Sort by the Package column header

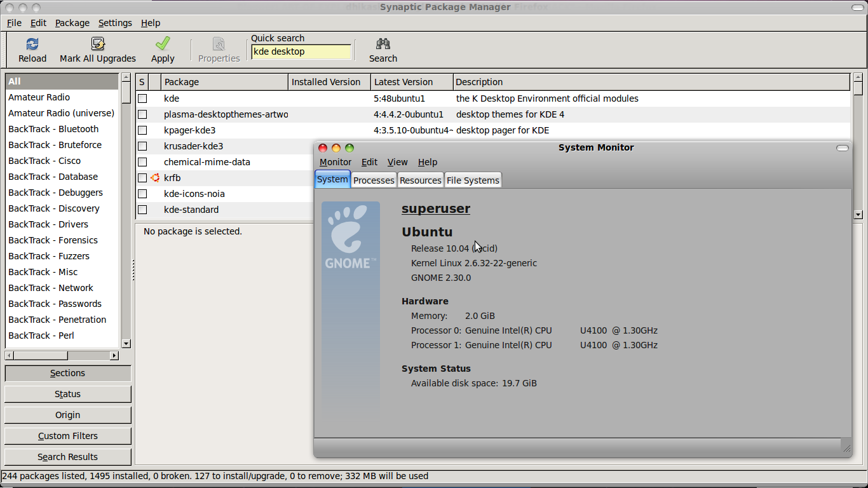pyautogui.click(x=225, y=82)
